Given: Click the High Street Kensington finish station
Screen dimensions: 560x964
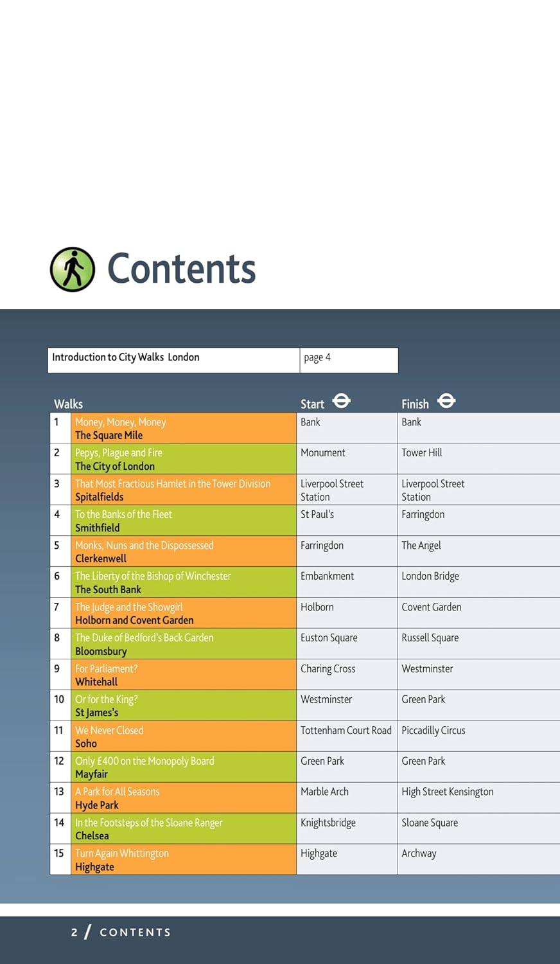Looking at the screenshot, I should point(447,792).
